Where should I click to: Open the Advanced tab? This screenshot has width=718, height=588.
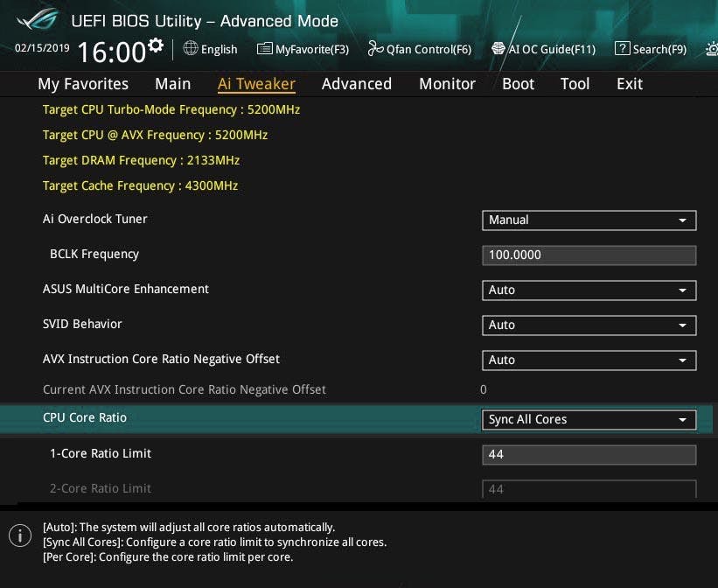click(x=357, y=84)
